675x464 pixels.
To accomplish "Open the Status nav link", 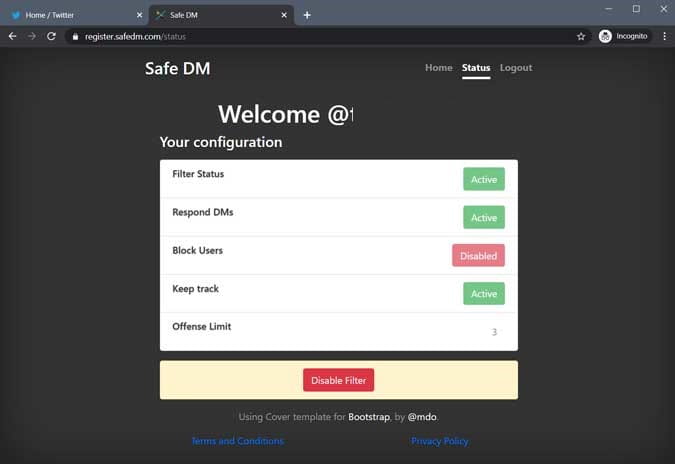I will [476, 68].
